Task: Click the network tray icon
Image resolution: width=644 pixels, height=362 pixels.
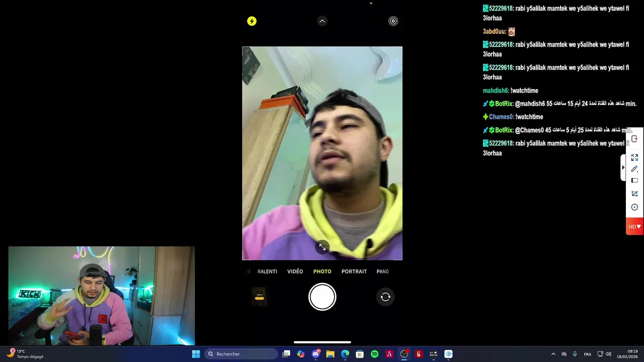Action: tap(600, 354)
